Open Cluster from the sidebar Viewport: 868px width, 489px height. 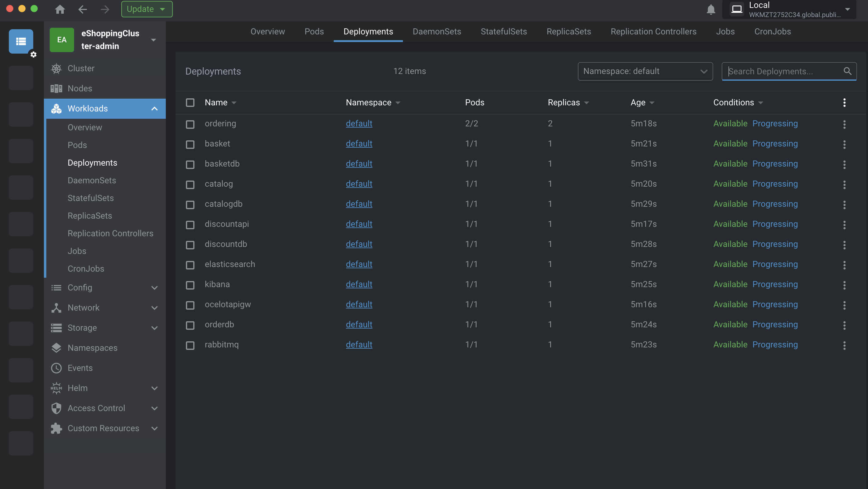105,68
